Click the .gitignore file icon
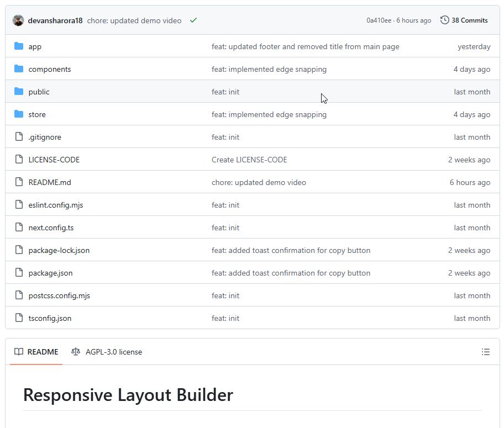The image size is (504, 428). pyautogui.click(x=19, y=137)
